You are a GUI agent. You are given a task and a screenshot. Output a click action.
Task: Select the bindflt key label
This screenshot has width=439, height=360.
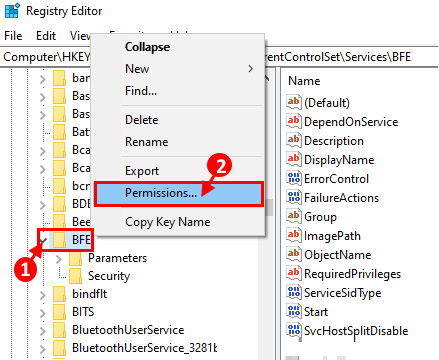[90, 294]
